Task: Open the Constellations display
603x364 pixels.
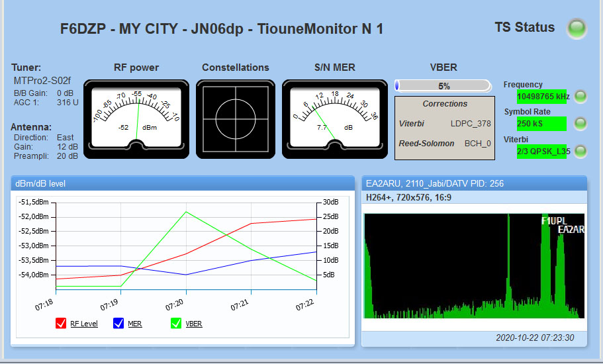Action: point(235,119)
